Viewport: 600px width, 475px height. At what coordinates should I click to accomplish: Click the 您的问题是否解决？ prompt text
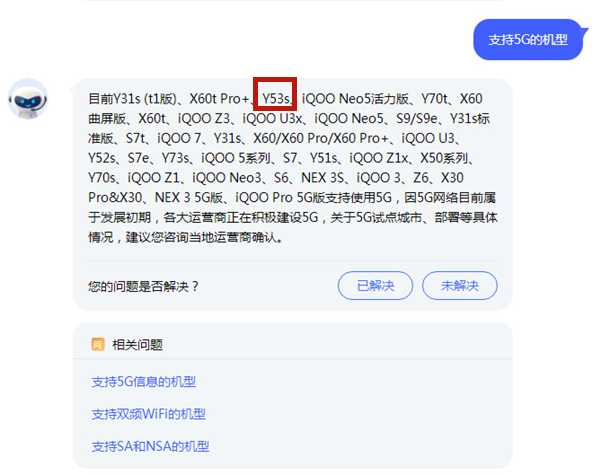coord(144,286)
